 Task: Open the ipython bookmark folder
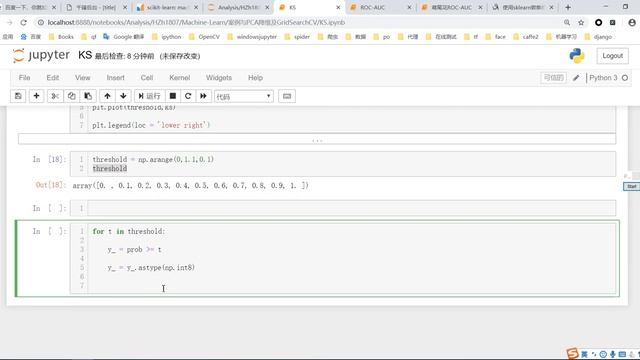pos(167,37)
